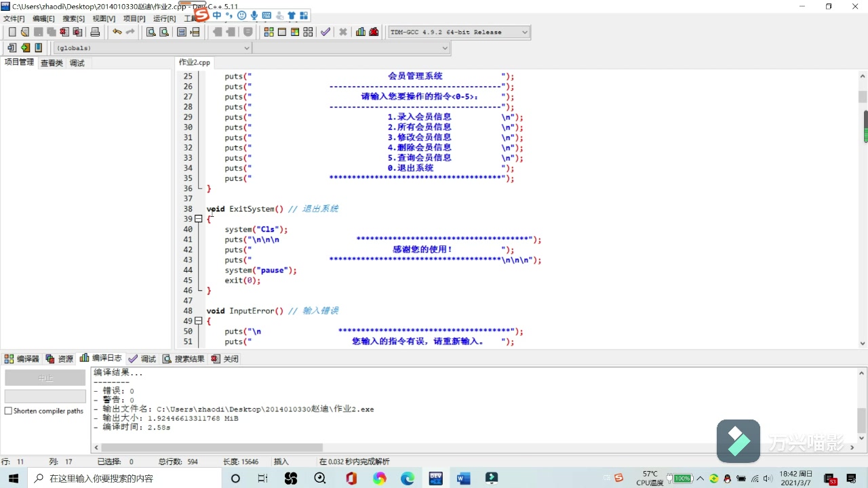Click the compile log scroll-left arrow
Screen dimensions: 868x488
pyautogui.click(x=96, y=447)
